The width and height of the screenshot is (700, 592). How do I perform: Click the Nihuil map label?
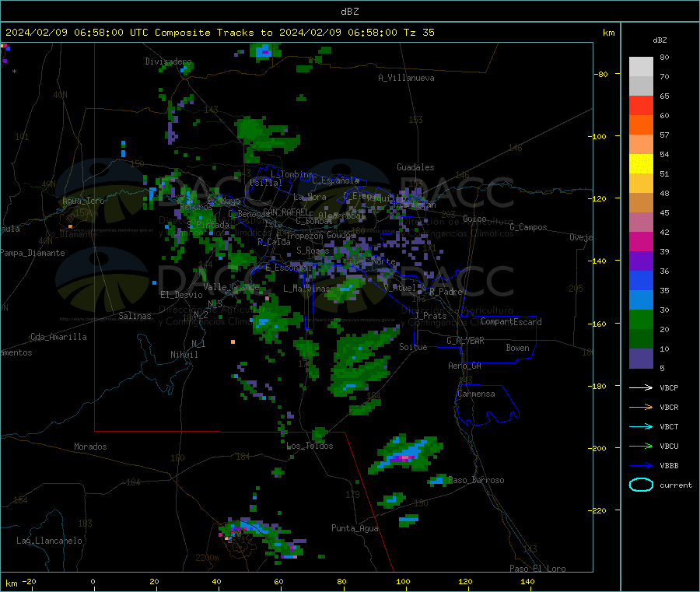[184, 355]
